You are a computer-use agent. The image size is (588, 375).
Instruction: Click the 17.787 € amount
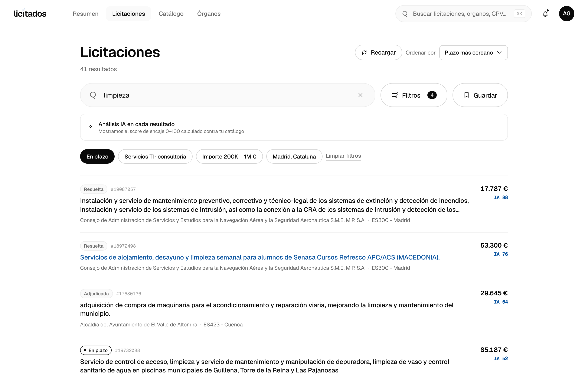(494, 189)
